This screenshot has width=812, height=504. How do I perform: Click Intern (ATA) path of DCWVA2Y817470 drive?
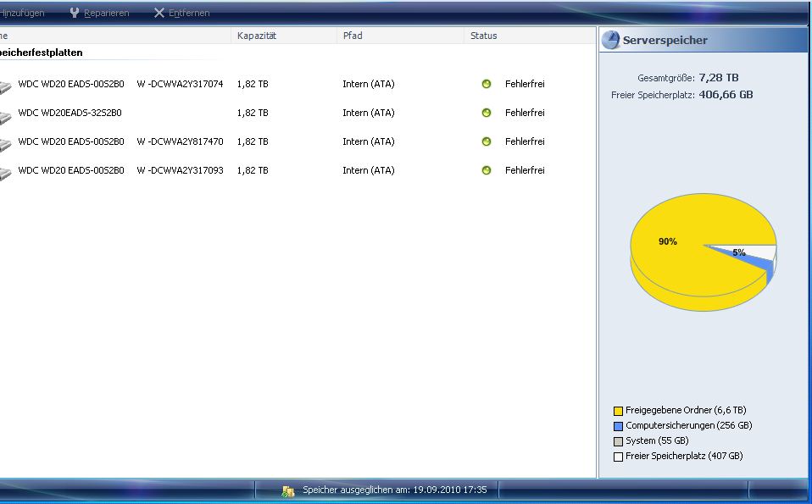(x=369, y=141)
